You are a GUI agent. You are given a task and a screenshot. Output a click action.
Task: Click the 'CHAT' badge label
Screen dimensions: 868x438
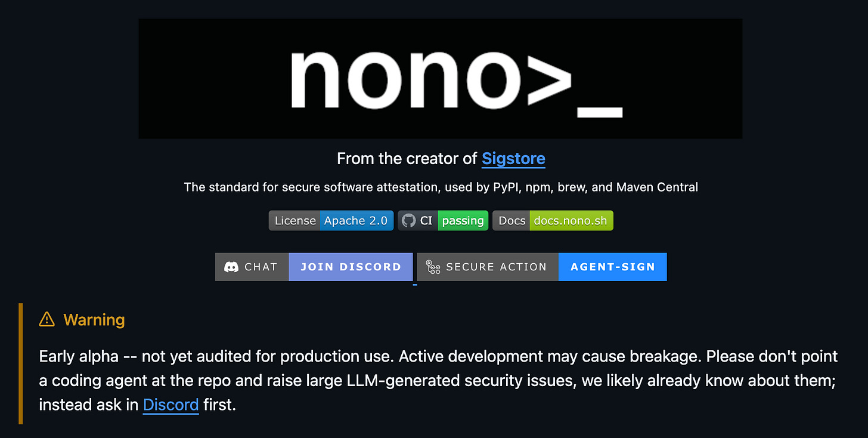tap(261, 267)
